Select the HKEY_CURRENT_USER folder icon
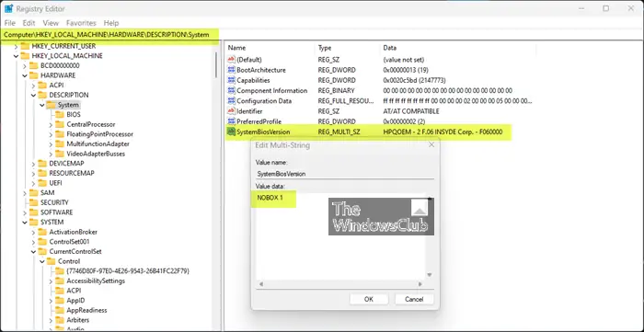Screen dimensions: 644x332 pyautogui.click(x=25, y=46)
